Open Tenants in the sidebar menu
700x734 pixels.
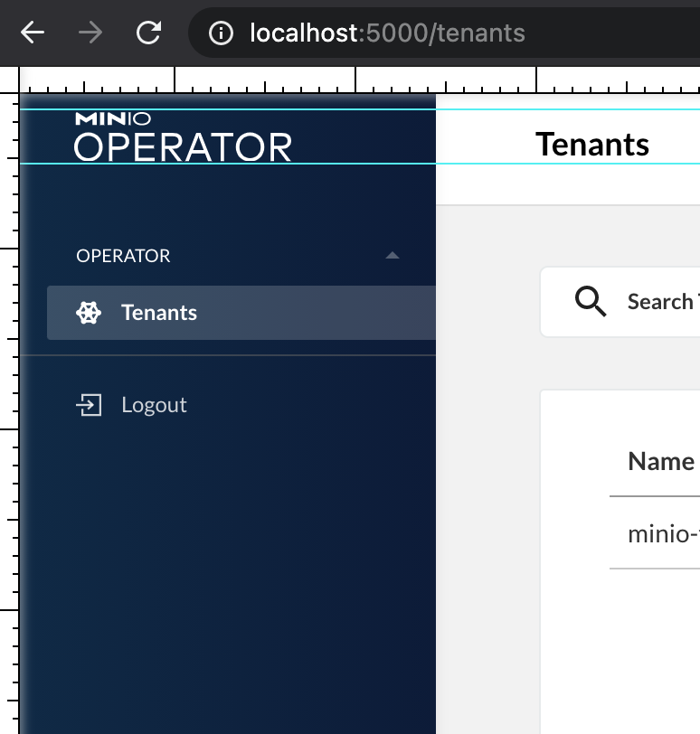tap(241, 313)
